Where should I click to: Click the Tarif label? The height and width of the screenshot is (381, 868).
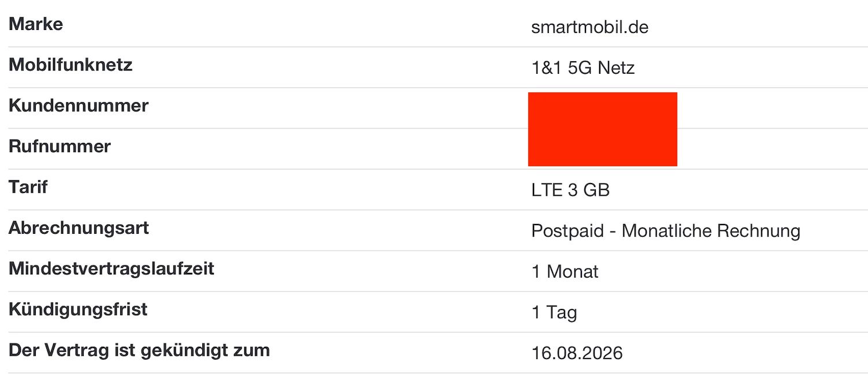pos(28,187)
